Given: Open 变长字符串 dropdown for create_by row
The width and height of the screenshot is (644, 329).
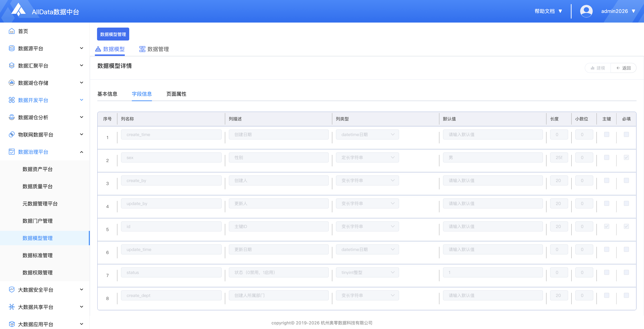Looking at the screenshot, I should (x=367, y=180).
